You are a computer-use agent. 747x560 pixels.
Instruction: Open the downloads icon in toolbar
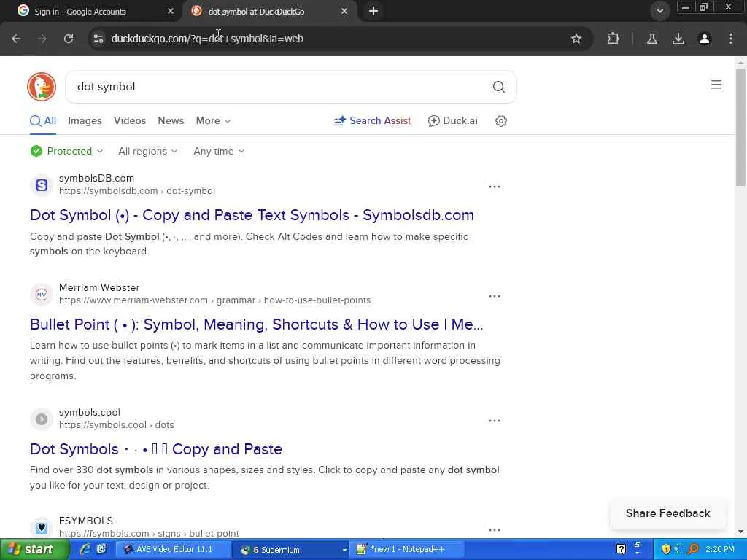click(x=678, y=39)
